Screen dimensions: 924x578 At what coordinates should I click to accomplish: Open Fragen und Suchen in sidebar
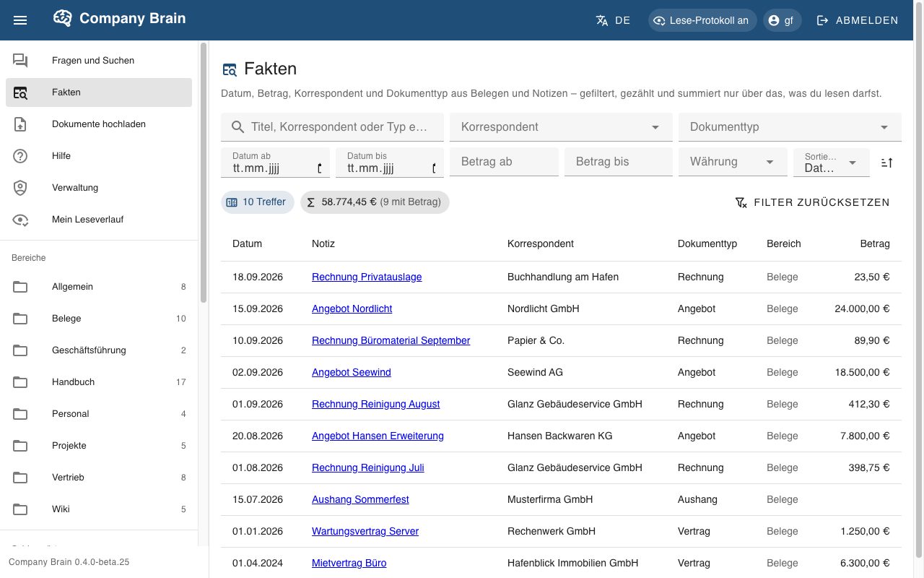point(99,61)
